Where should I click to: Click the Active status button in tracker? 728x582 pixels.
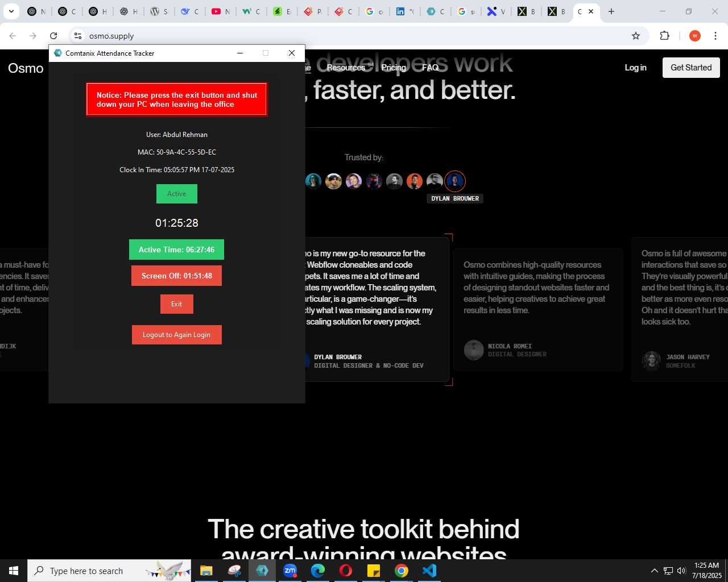[x=177, y=194]
